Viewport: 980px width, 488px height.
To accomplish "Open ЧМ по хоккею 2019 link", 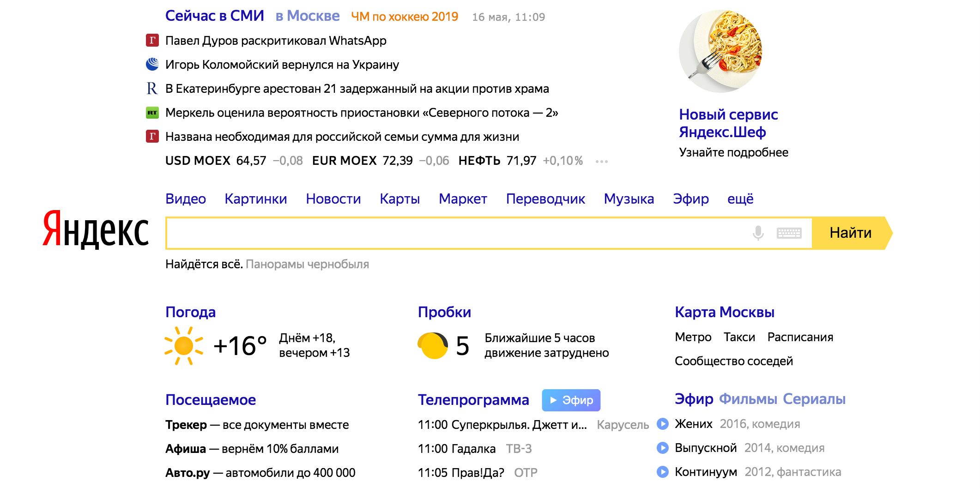I will point(405,17).
